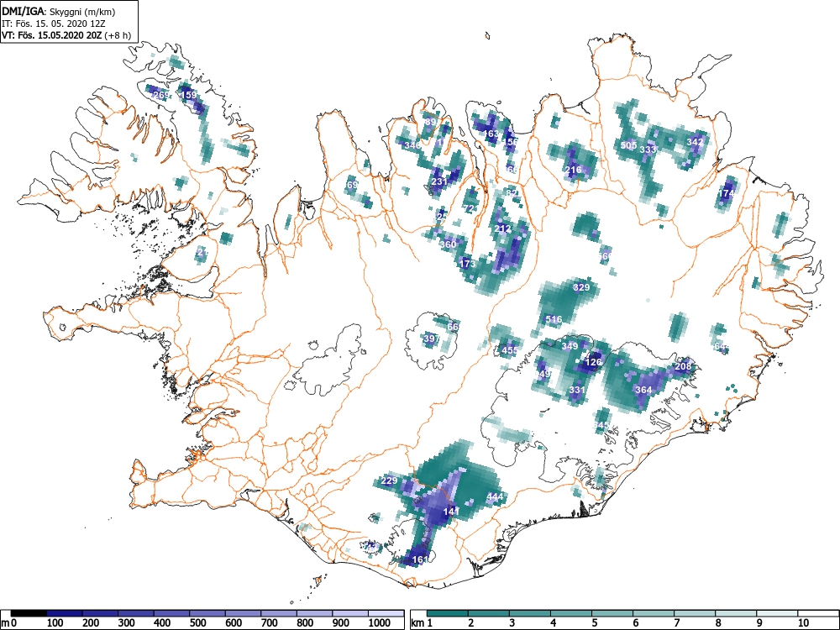
Task: Select the visibility value '159' on the map
Action: (x=188, y=95)
